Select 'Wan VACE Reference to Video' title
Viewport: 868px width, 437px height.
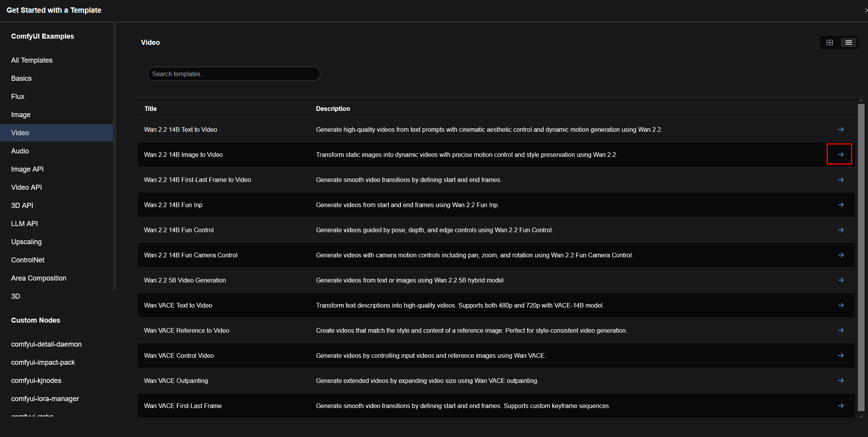click(187, 330)
